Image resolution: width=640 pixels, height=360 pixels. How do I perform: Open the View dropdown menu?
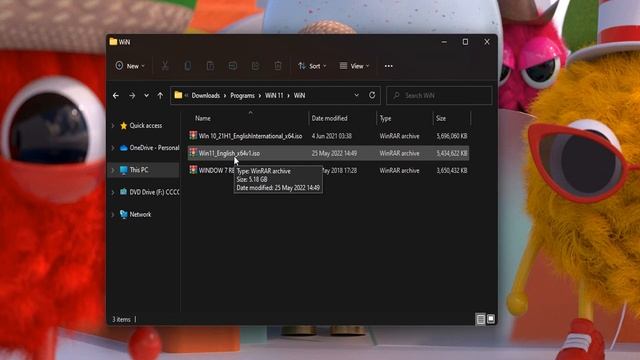coord(354,66)
